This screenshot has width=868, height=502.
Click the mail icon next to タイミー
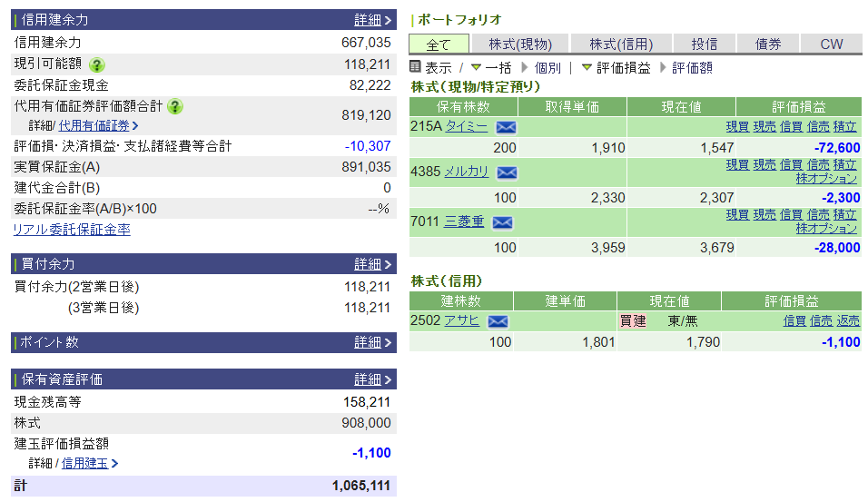pyautogui.click(x=506, y=127)
